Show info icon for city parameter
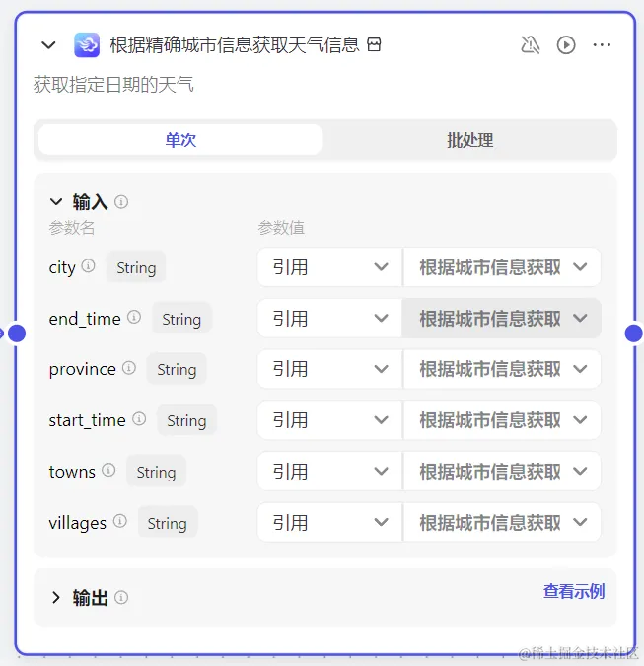This screenshot has height=666, width=644. 89,266
